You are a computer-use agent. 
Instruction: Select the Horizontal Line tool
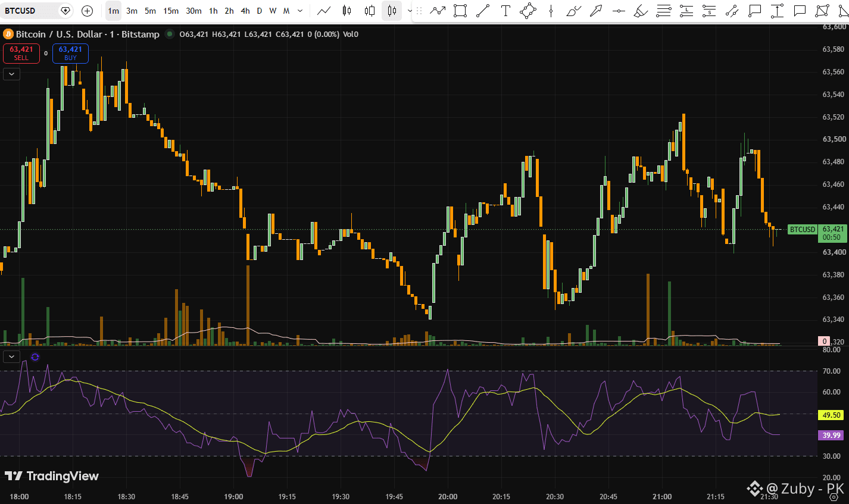tap(619, 11)
